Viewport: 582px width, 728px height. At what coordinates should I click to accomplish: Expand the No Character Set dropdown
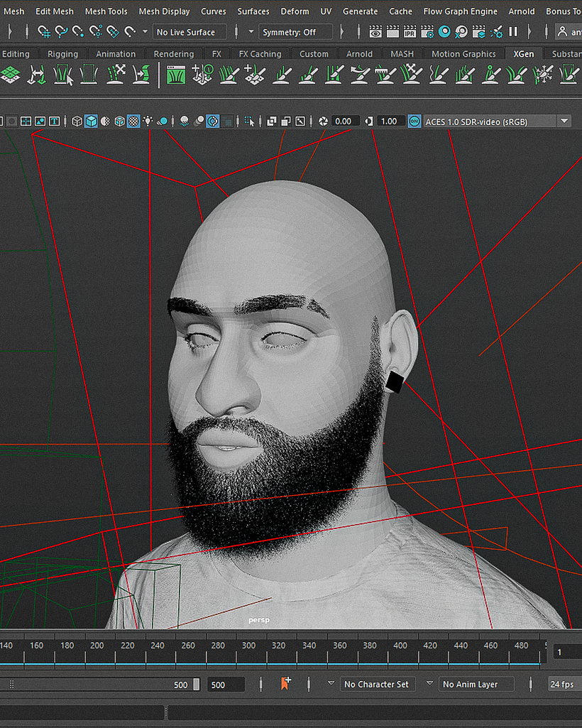(x=378, y=684)
